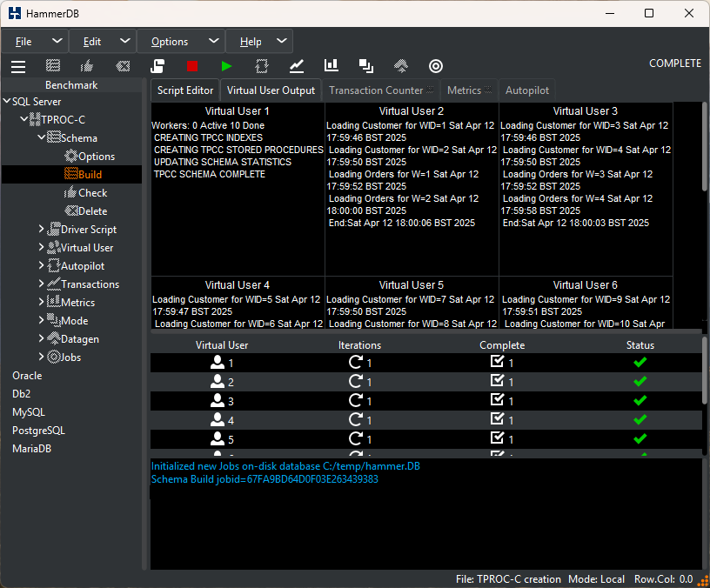Click the Datagen icon in the tree
Image resolution: width=710 pixels, height=588 pixels.
click(x=54, y=338)
